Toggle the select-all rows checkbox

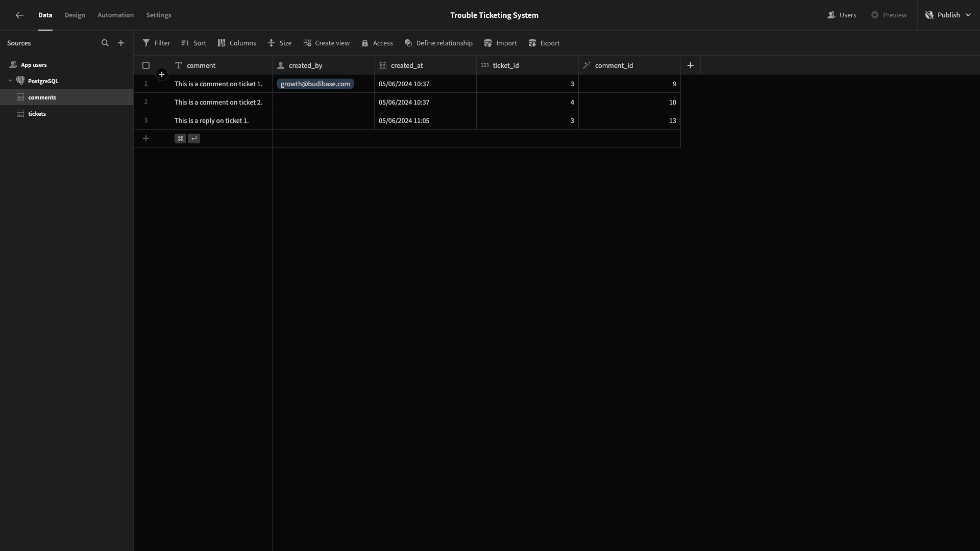[146, 65]
